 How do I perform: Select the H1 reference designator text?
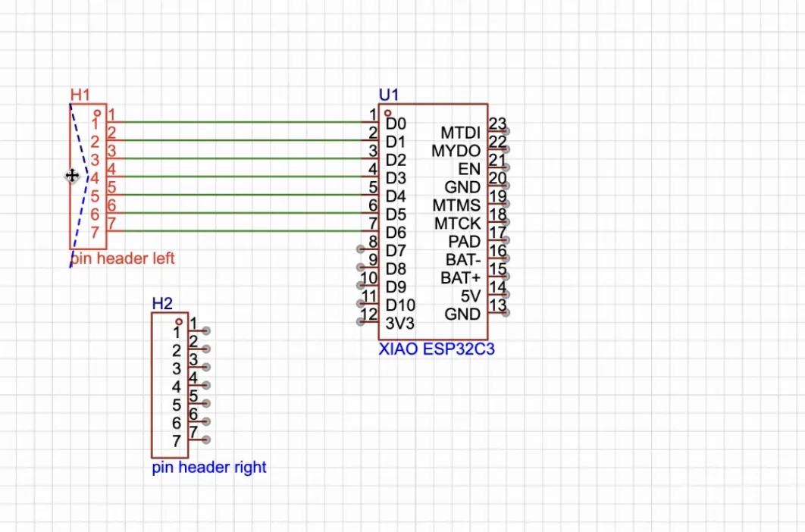coord(80,95)
